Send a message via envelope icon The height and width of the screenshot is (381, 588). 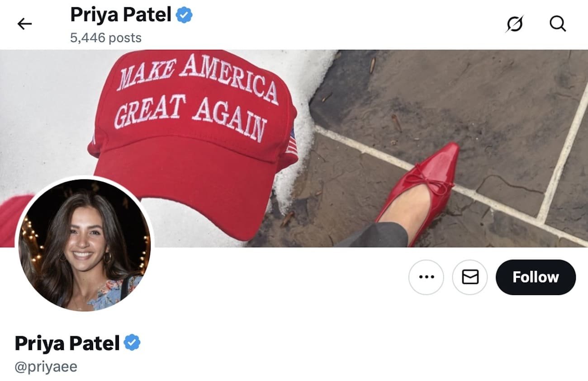click(x=470, y=277)
